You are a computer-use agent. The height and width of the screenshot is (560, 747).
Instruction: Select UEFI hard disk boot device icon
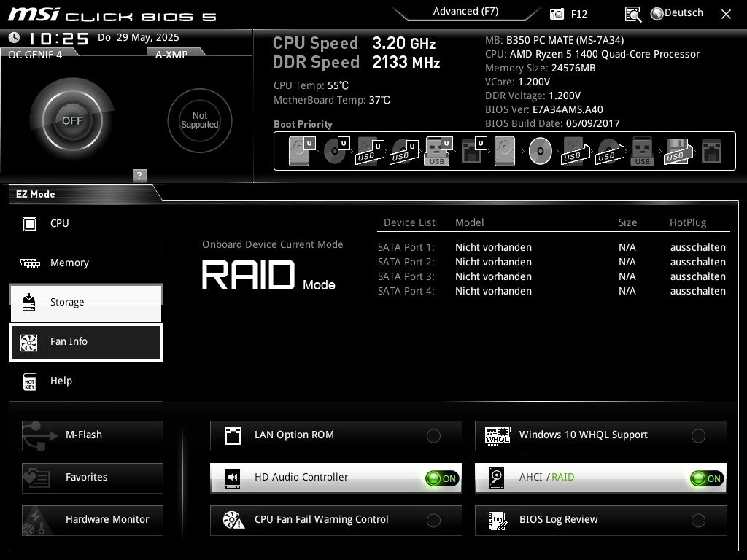click(x=302, y=151)
